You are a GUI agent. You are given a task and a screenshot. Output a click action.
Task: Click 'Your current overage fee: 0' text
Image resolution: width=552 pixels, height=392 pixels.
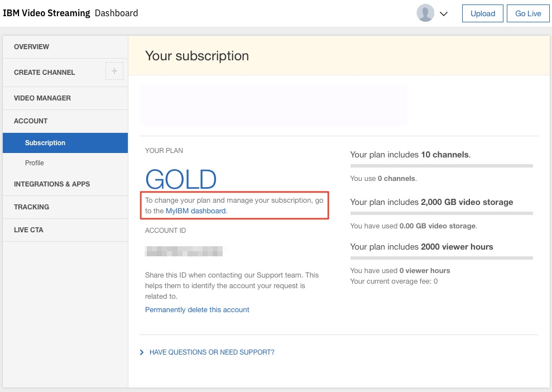click(394, 281)
